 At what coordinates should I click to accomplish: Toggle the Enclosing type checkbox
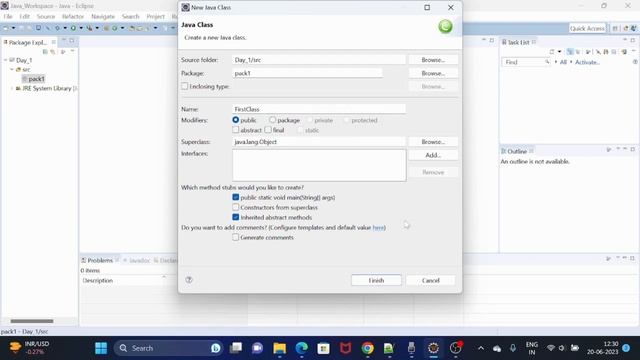[184, 86]
